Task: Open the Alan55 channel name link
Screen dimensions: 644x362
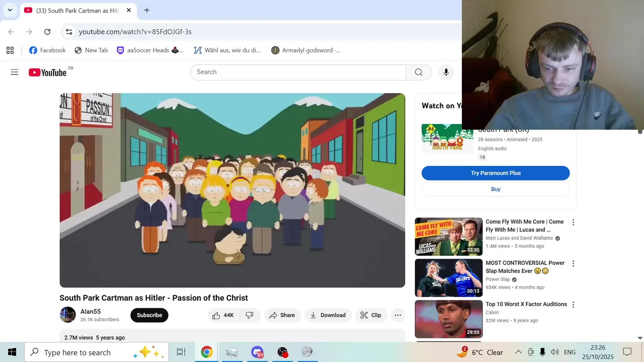Action: 91,312
